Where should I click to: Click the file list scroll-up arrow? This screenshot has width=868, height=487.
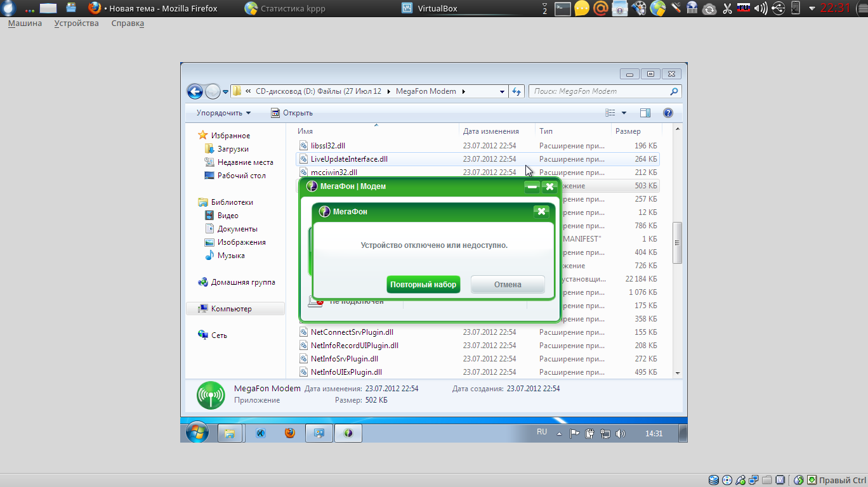point(678,129)
